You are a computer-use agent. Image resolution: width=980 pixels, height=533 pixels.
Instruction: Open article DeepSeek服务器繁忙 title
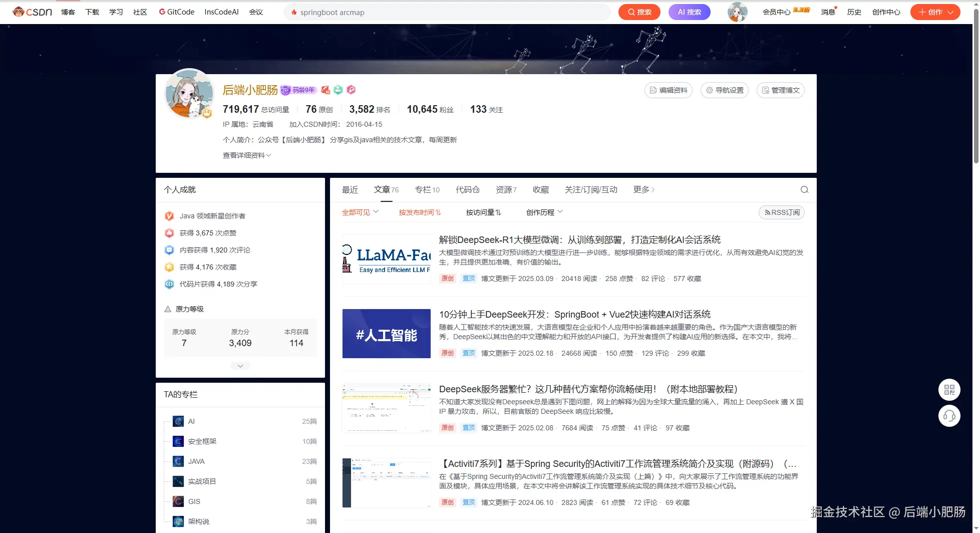(588, 389)
